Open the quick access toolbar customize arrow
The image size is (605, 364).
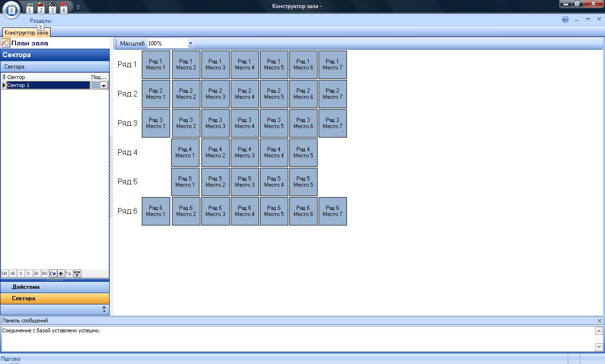(x=78, y=7)
